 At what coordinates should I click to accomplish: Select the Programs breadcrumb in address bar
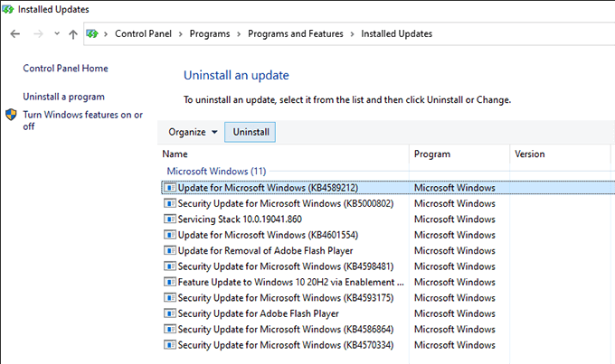click(208, 34)
